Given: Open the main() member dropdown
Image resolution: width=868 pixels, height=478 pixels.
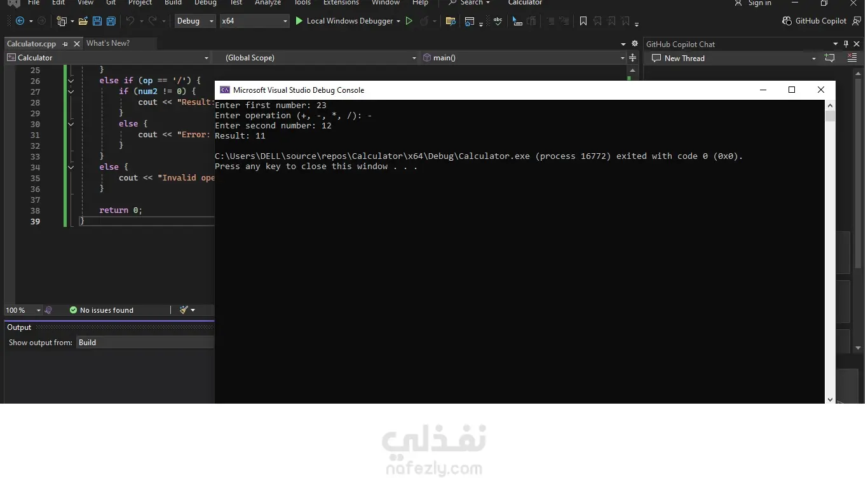Looking at the screenshot, I should 523,58.
